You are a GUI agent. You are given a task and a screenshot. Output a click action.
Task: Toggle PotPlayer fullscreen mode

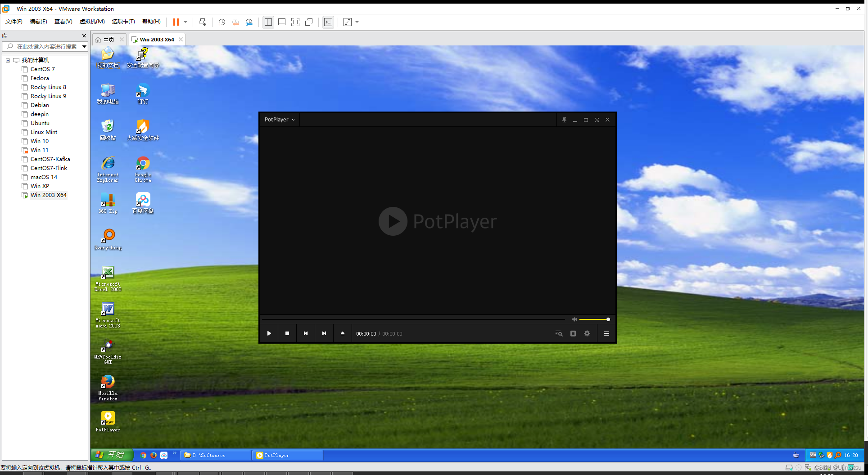click(x=597, y=120)
